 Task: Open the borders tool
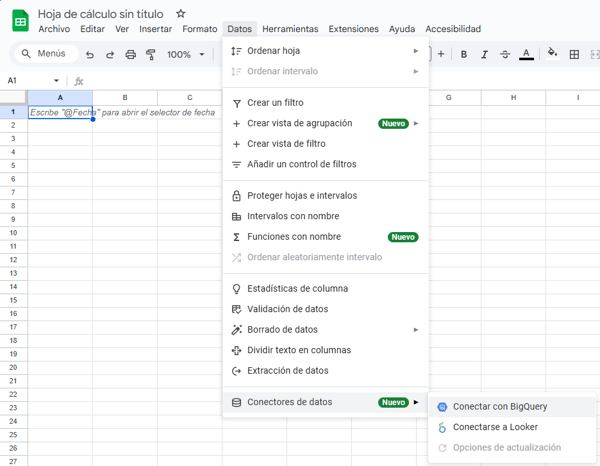pyautogui.click(x=574, y=55)
